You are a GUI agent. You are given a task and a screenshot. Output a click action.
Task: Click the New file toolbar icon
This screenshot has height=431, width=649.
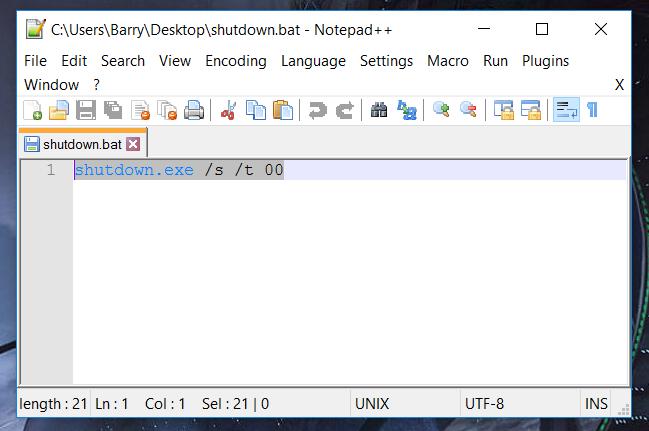[33, 110]
